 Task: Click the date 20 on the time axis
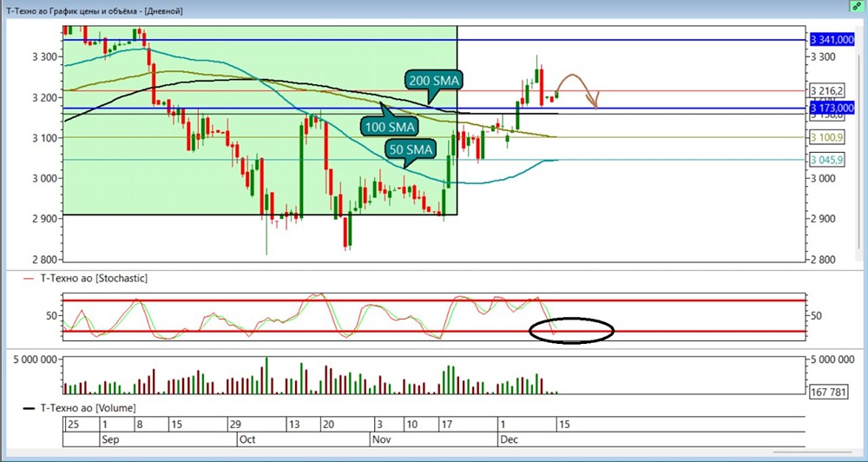point(329,425)
